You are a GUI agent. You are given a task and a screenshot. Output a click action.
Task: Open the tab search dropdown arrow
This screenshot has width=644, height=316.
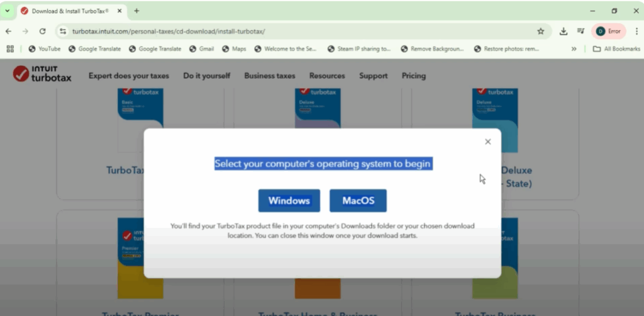tap(7, 11)
